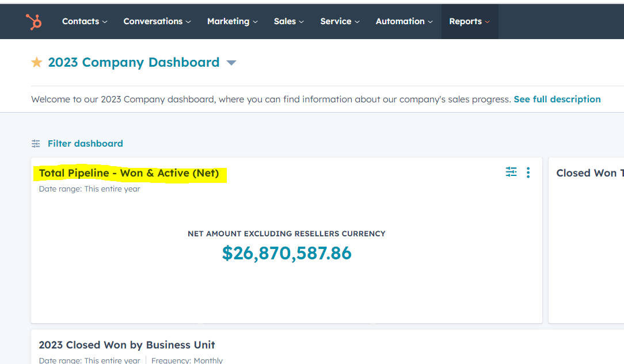Image resolution: width=624 pixels, height=364 pixels.
Task: Expand the Service navigation menu
Action: (x=340, y=21)
